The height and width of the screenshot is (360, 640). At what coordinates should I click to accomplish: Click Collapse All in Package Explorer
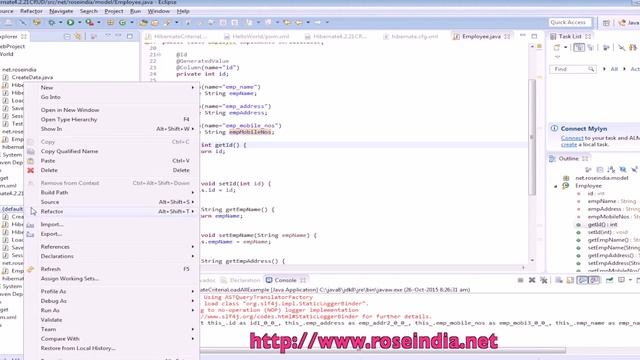point(67,36)
